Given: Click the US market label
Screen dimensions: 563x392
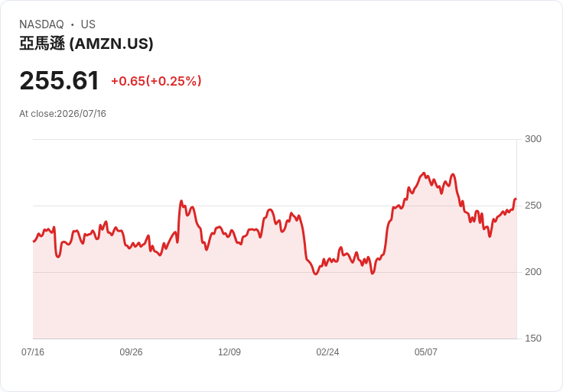Looking at the screenshot, I should (88, 24).
